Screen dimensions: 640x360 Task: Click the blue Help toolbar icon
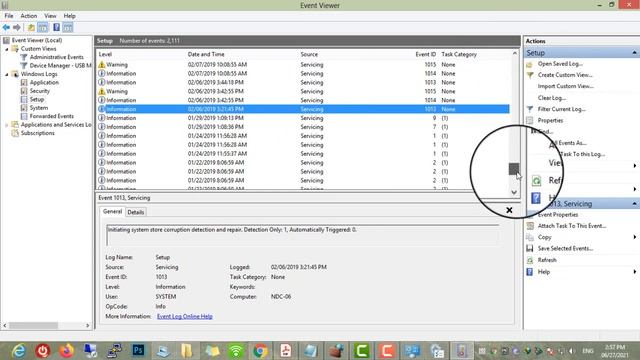pos(56,27)
